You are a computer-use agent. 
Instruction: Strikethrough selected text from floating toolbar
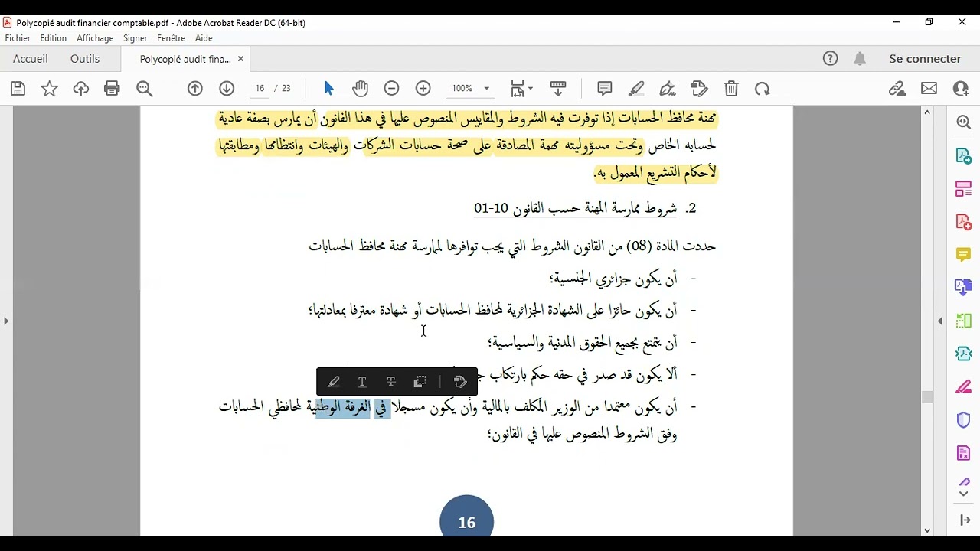coord(390,382)
